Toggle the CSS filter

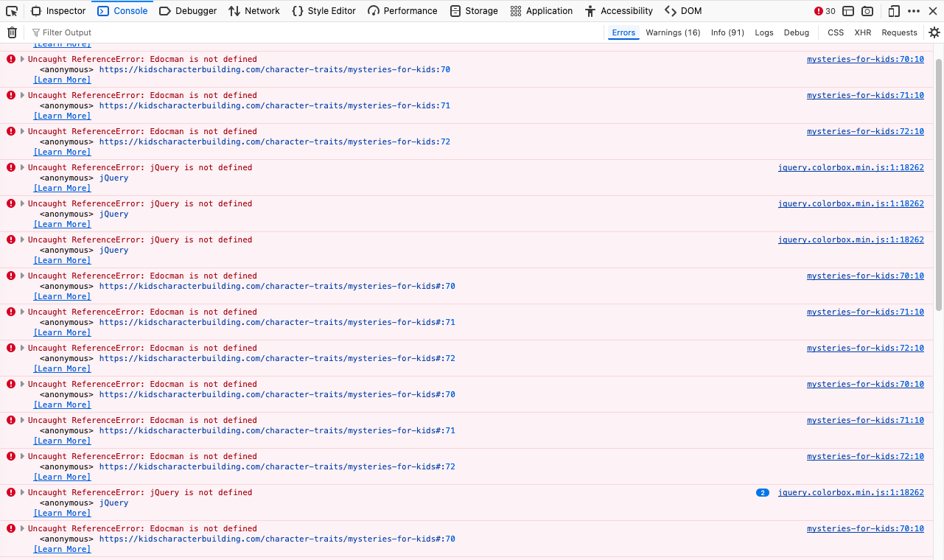coord(836,32)
